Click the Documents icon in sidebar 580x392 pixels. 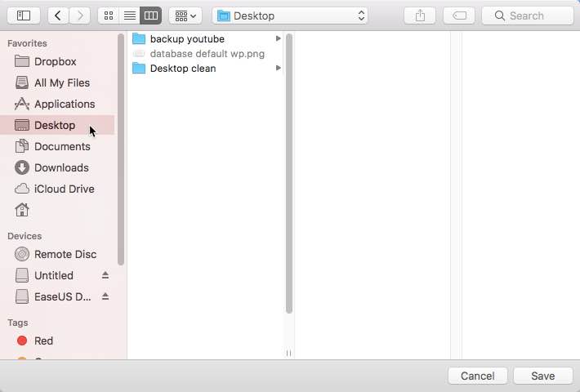(x=22, y=146)
